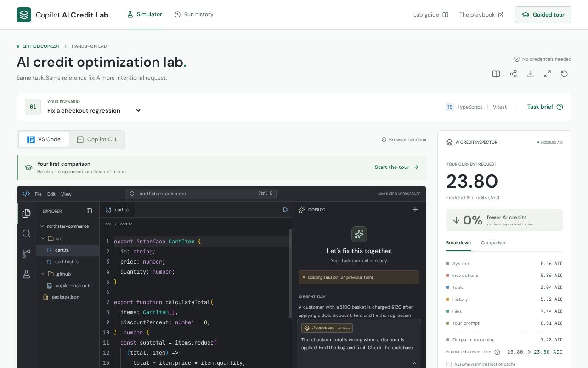
Task: Click the Copilot chat prompt text box
Action: coord(359,350)
